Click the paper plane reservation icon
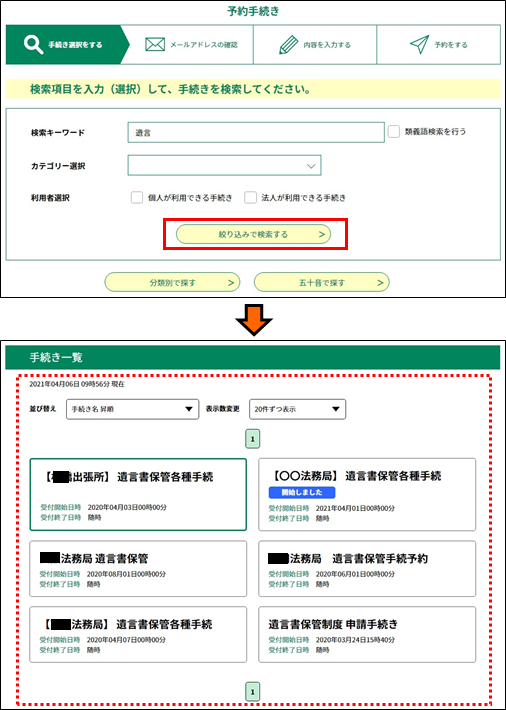The height and width of the screenshot is (710, 506). 419,44
